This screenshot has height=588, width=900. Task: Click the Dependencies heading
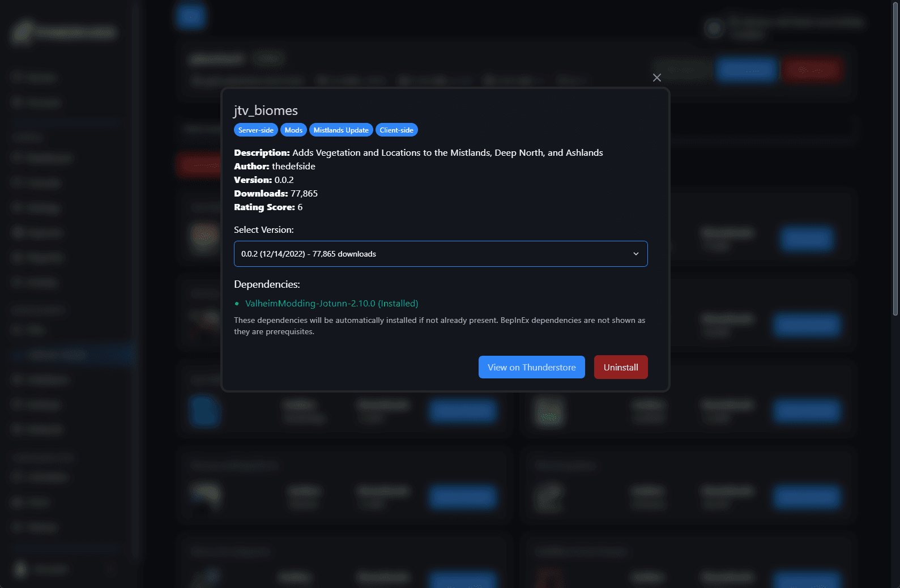pos(267,284)
